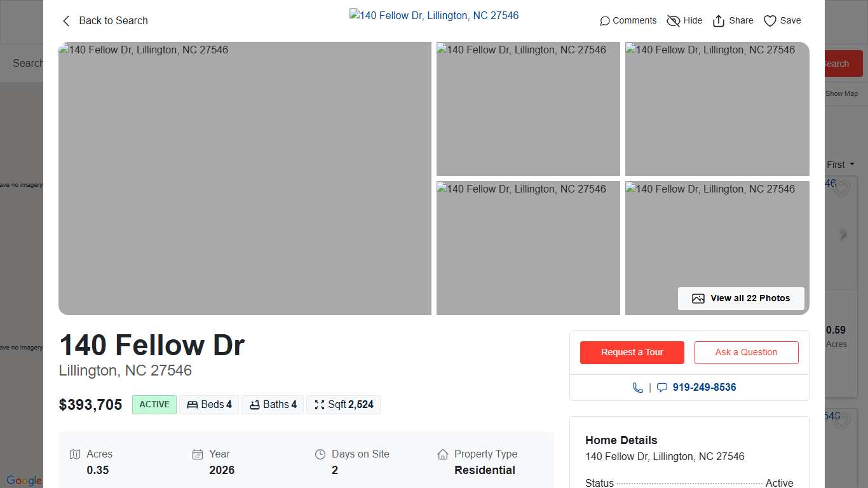
Task: Click the Comments speech bubble icon
Action: click(x=604, y=20)
